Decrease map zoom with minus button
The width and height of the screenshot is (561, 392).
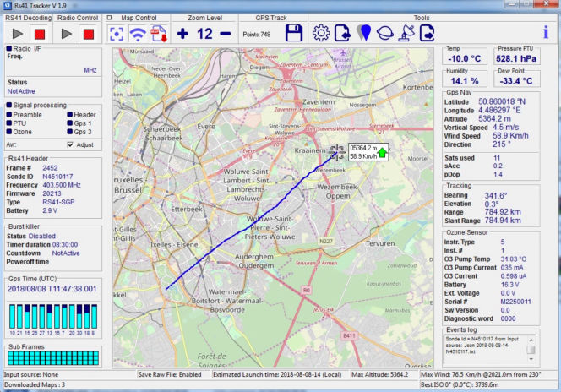pyautogui.click(x=226, y=33)
